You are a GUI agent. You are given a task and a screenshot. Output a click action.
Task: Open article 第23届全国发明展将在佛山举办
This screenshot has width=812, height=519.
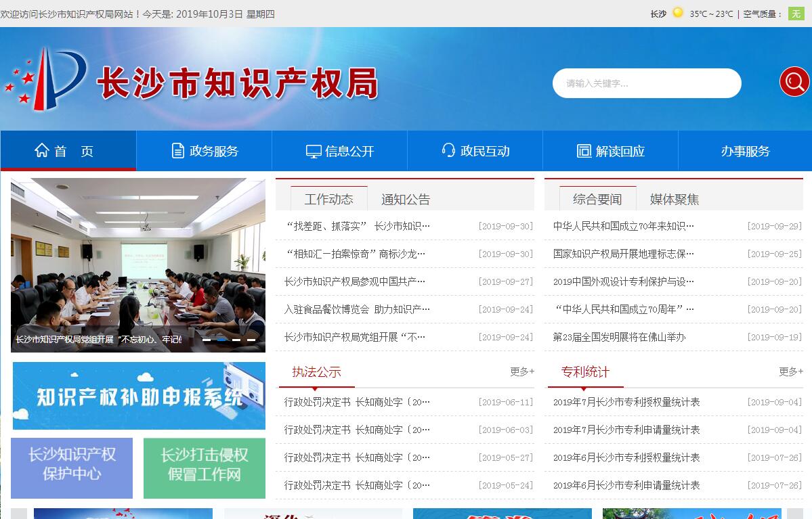coord(620,338)
